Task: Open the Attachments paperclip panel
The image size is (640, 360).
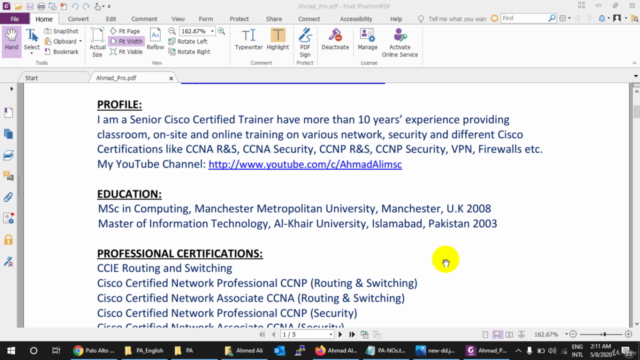Action: (8, 197)
